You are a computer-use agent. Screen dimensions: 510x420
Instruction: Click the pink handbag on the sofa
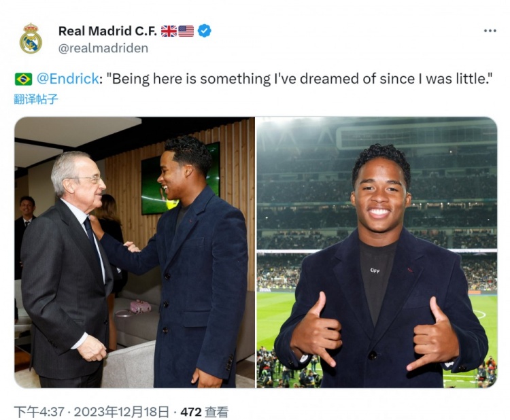click(x=141, y=307)
